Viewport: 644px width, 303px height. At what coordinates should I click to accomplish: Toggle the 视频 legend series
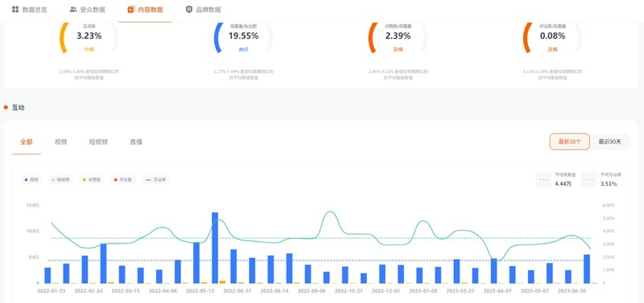coord(31,179)
